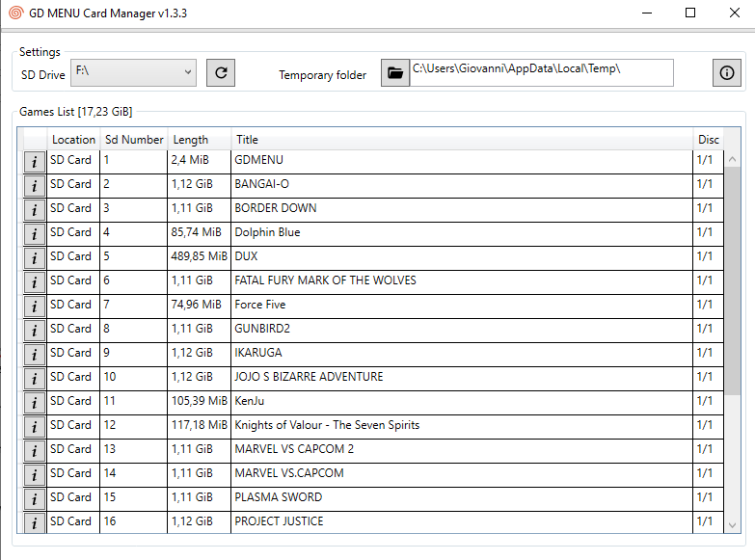Select the KenJu title cell
This screenshot has width=755, height=560.
coord(462,403)
